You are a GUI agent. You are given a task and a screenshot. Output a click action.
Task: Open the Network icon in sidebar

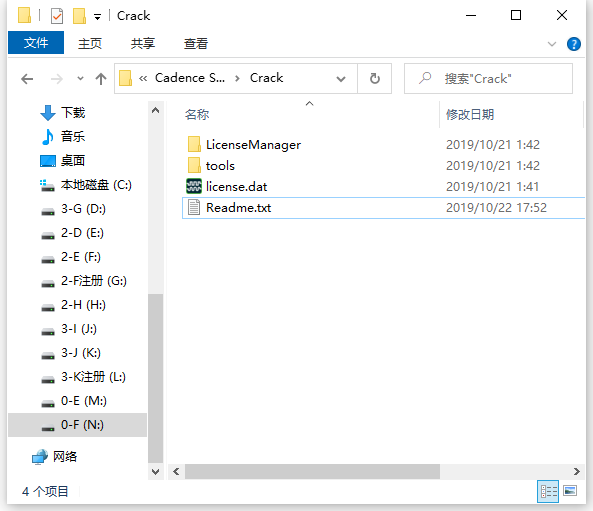40,457
